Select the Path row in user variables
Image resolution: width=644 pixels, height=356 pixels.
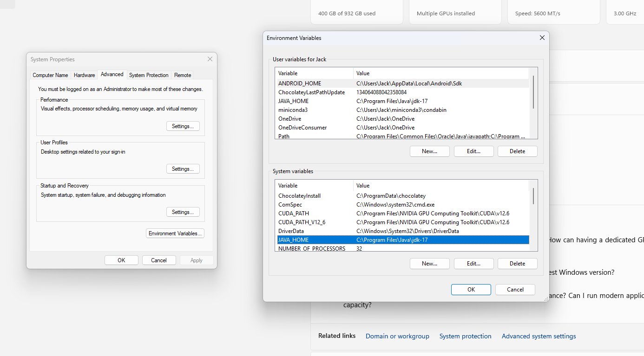(284, 136)
